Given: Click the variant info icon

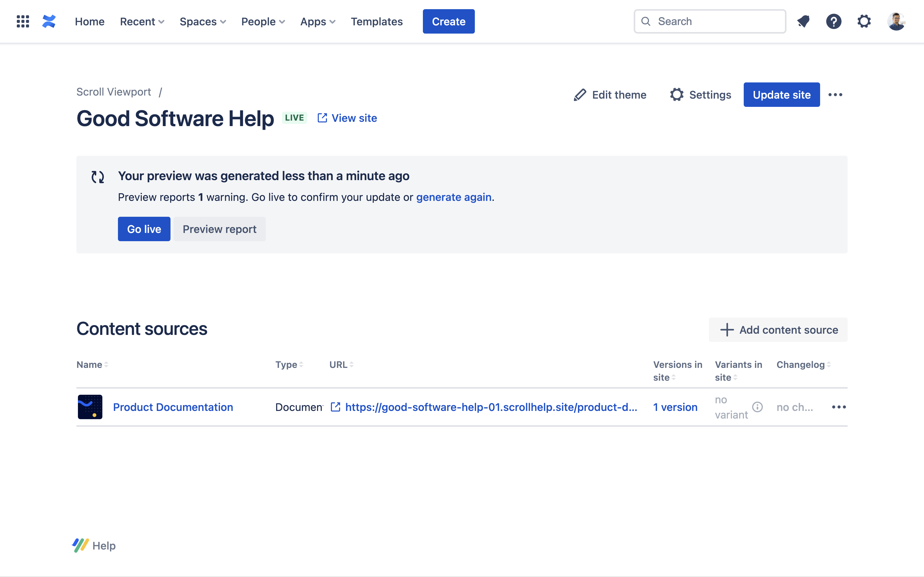Looking at the screenshot, I should click(757, 407).
